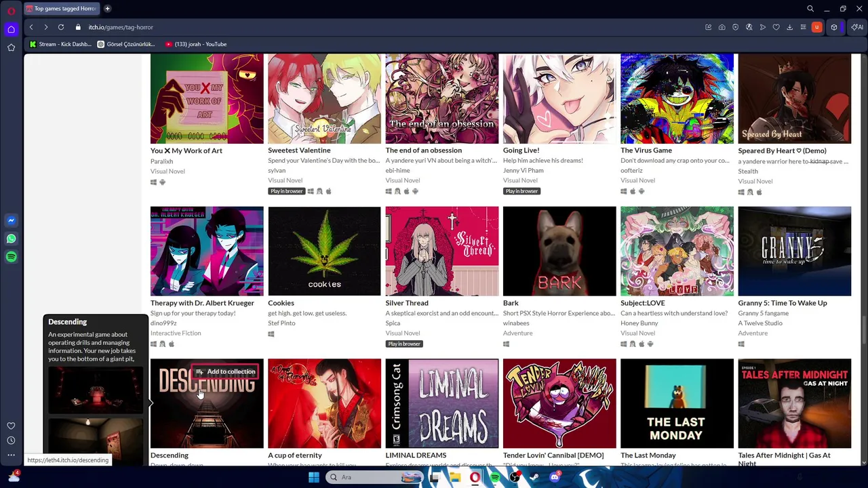
Task: Open You X My Work of Art title
Action: point(186,150)
